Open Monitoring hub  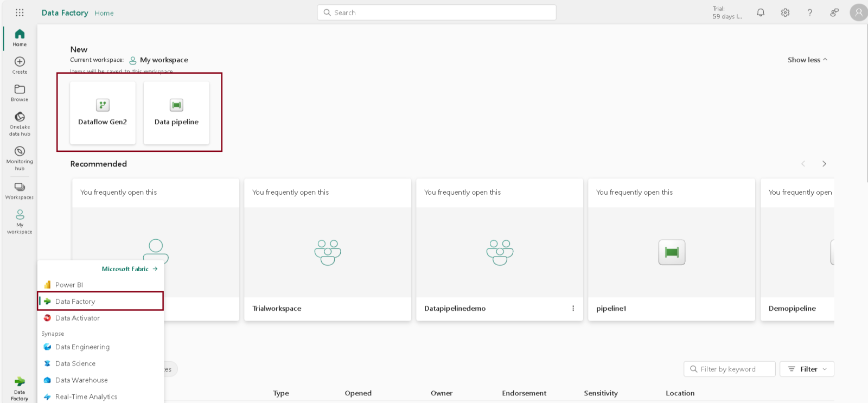[20, 158]
